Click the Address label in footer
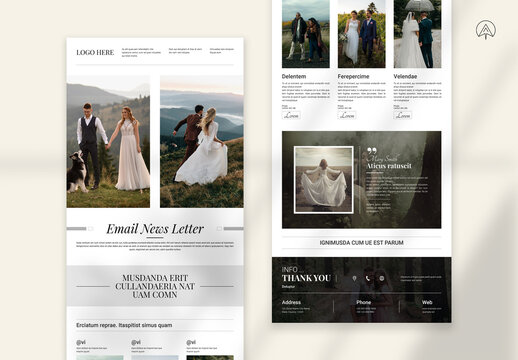Image resolution: width=518 pixels, height=360 pixels. click(291, 302)
